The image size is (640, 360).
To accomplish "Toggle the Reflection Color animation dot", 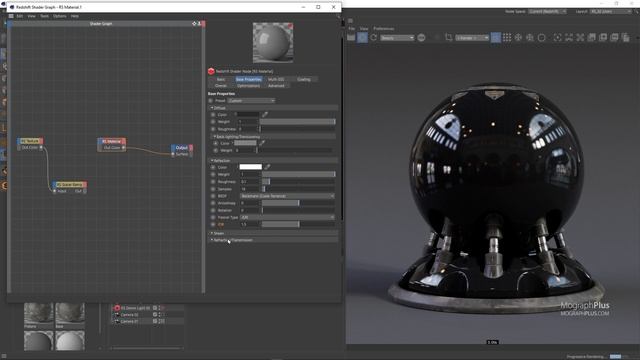I will coord(213,167).
